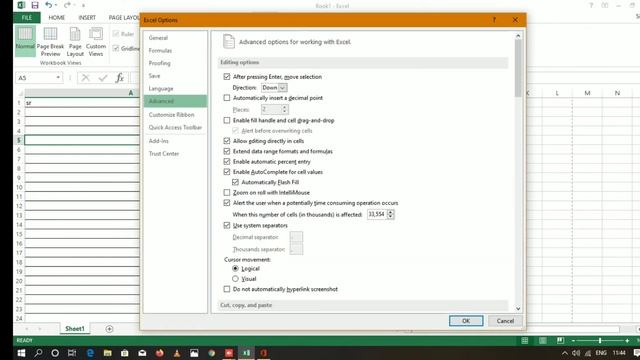Open the taskbar search magnifier

pos(38,353)
